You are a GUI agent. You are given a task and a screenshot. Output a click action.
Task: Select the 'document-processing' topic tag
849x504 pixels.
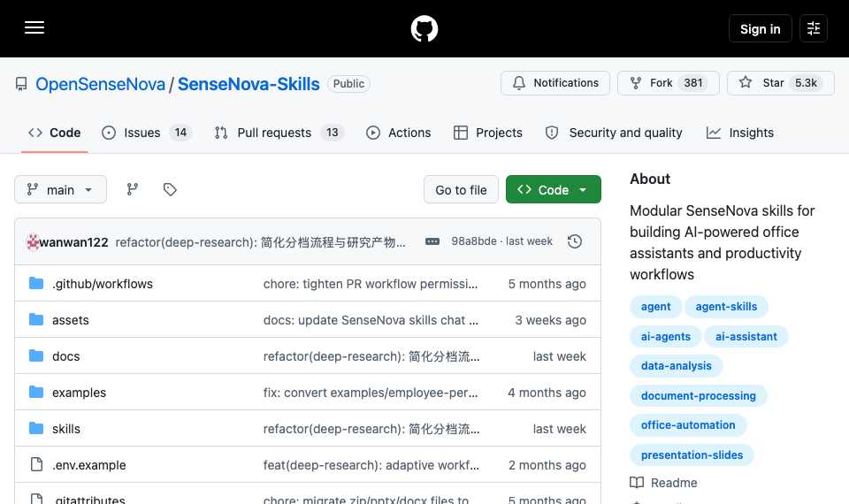click(x=699, y=396)
